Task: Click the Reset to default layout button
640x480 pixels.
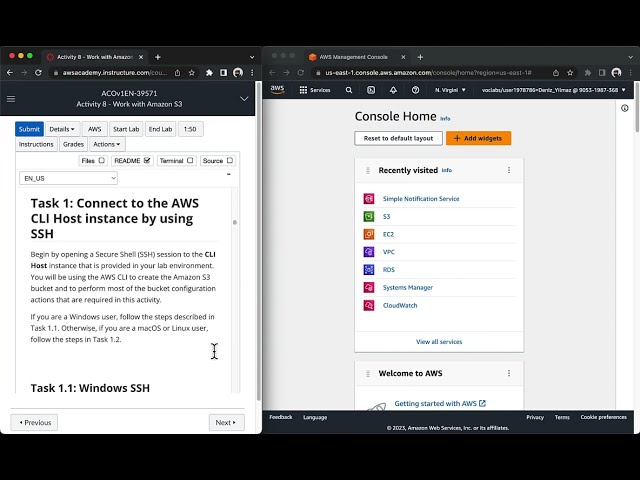Action: (x=398, y=138)
